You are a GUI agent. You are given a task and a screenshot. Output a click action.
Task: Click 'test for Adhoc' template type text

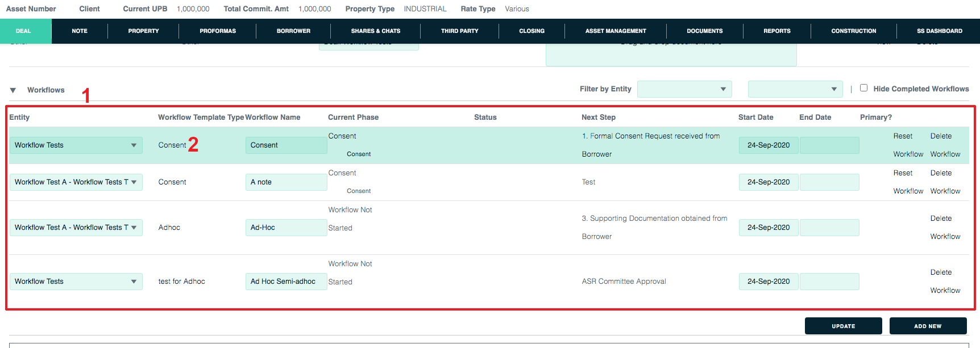pos(181,282)
